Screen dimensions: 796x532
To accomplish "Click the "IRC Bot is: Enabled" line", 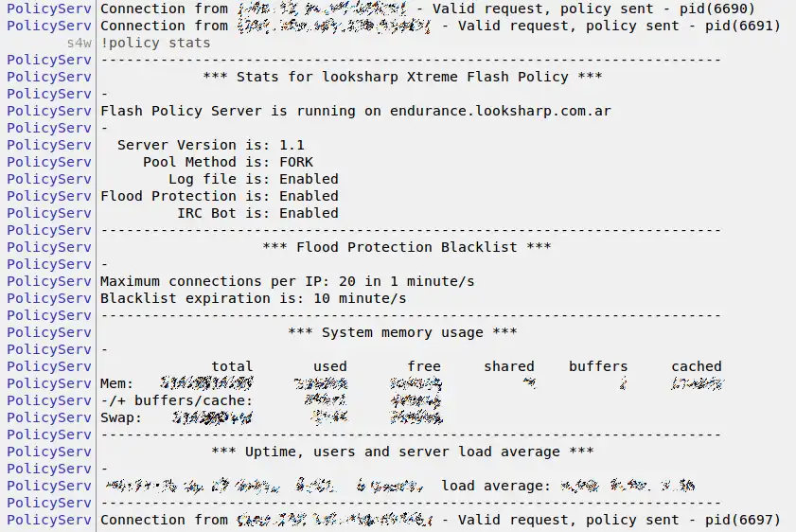I will point(257,213).
